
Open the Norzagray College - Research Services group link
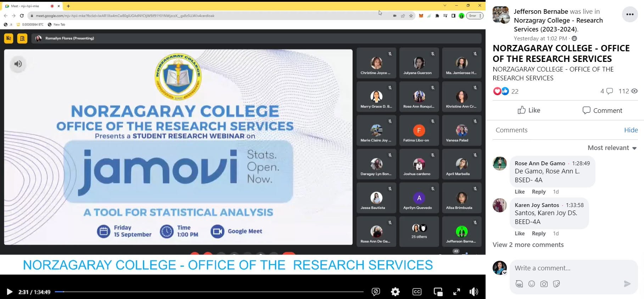pyautogui.click(x=558, y=25)
